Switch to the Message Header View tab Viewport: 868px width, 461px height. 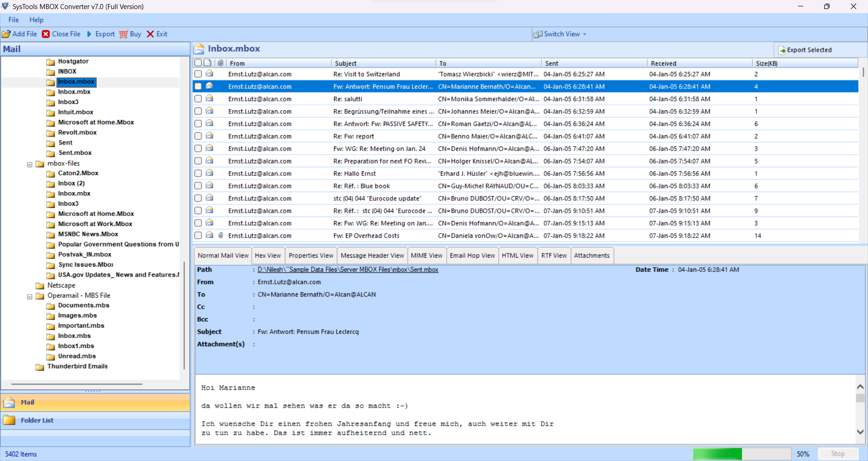tap(372, 255)
